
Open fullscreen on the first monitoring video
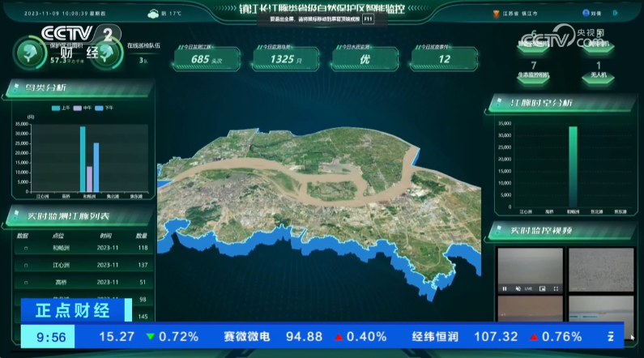click(555, 288)
